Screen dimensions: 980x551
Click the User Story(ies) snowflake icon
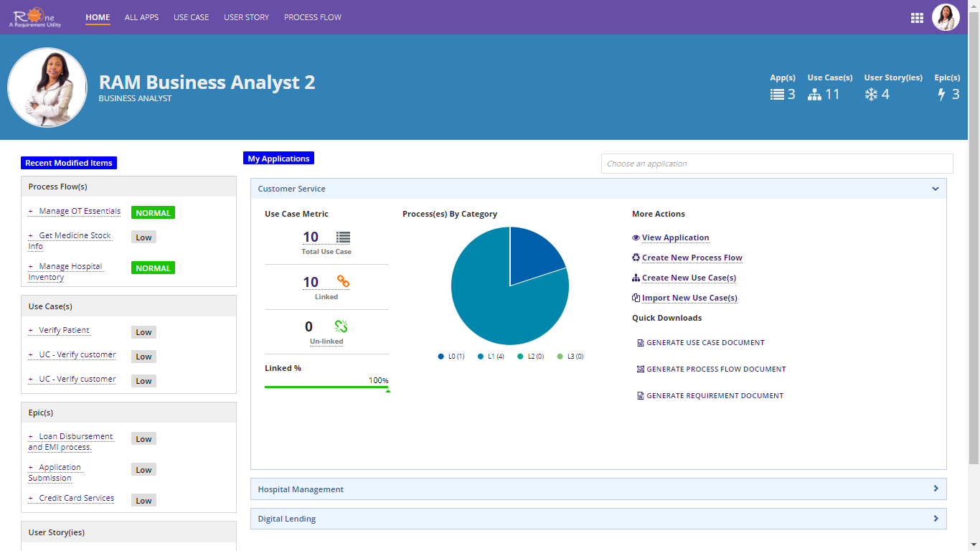pyautogui.click(x=870, y=93)
